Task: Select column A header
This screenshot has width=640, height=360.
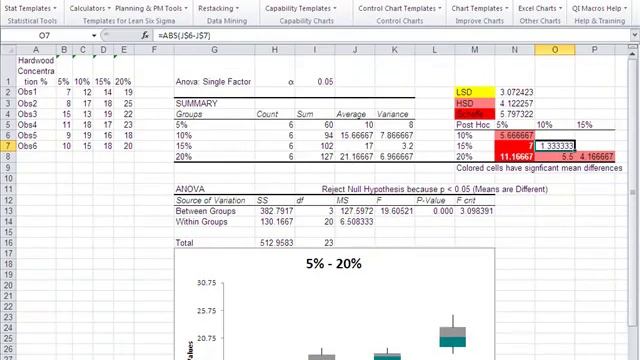Action: pyautogui.click(x=36, y=50)
